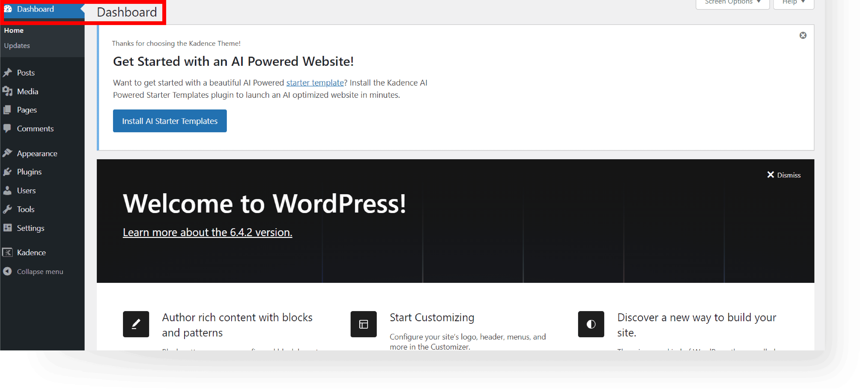Click the Appearance paintbrush icon
Screen dimensions: 868x392
tap(7, 153)
